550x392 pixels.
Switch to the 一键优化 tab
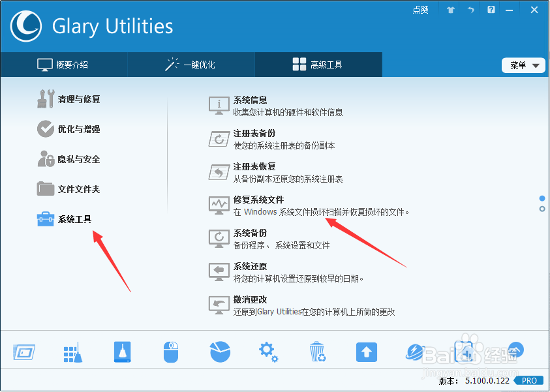191,65
